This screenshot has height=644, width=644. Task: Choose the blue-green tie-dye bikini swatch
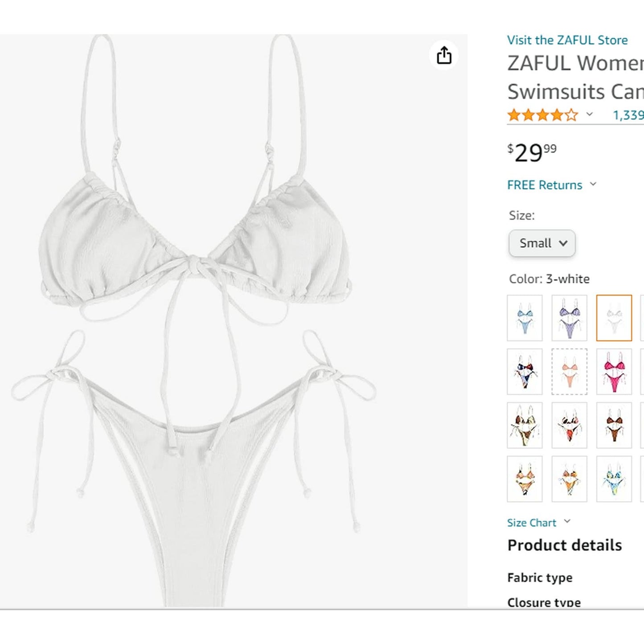[614, 479]
